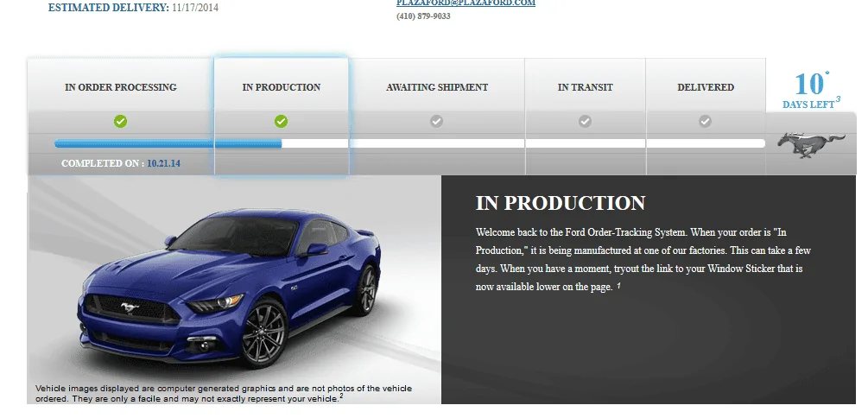868x418 pixels.
Task: Click the dealer phone number (410) 879-9033
Action: (423, 16)
